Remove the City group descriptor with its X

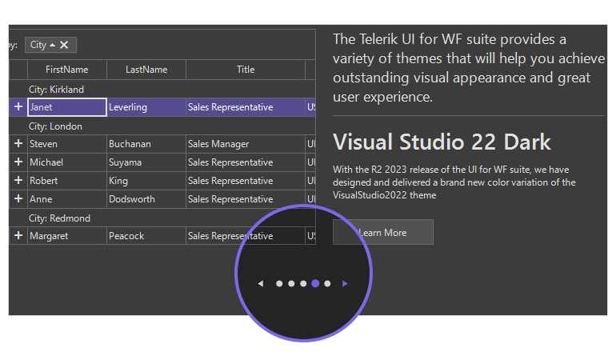click(x=64, y=45)
